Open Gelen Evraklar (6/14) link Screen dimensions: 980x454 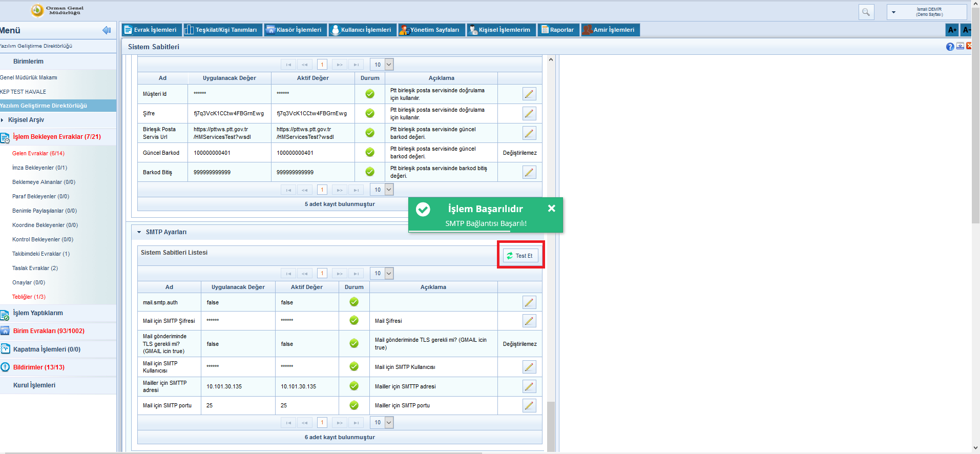(38, 153)
